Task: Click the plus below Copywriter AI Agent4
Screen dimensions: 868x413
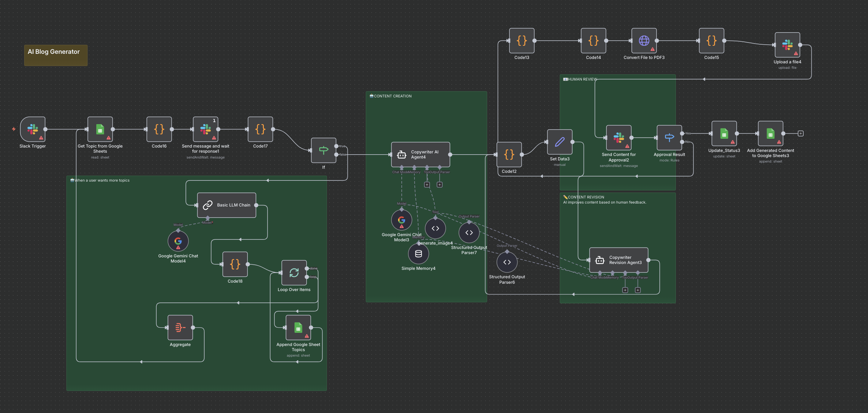Action: (427, 185)
